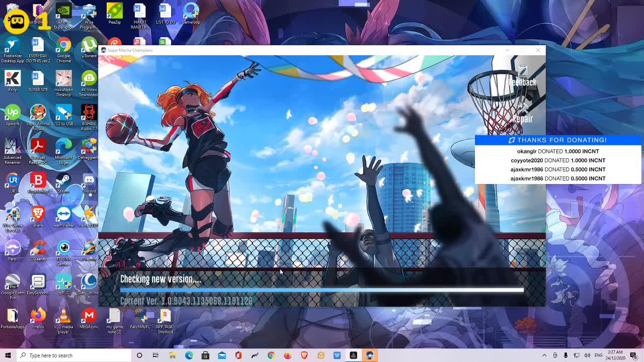The image size is (644, 362).
Task: Select the PortableApps folder on desktop
Action: pyautogui.click(x=13, y=318)
